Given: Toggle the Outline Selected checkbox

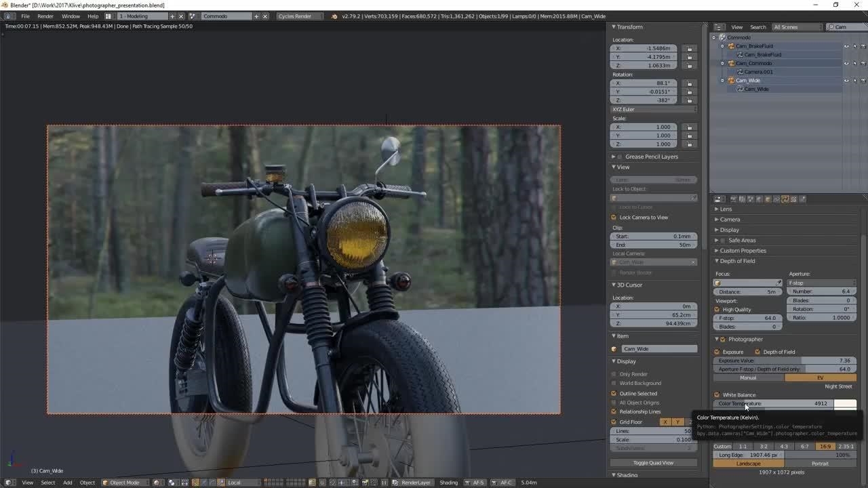Looking at the screenshot, I should [614, 394].
